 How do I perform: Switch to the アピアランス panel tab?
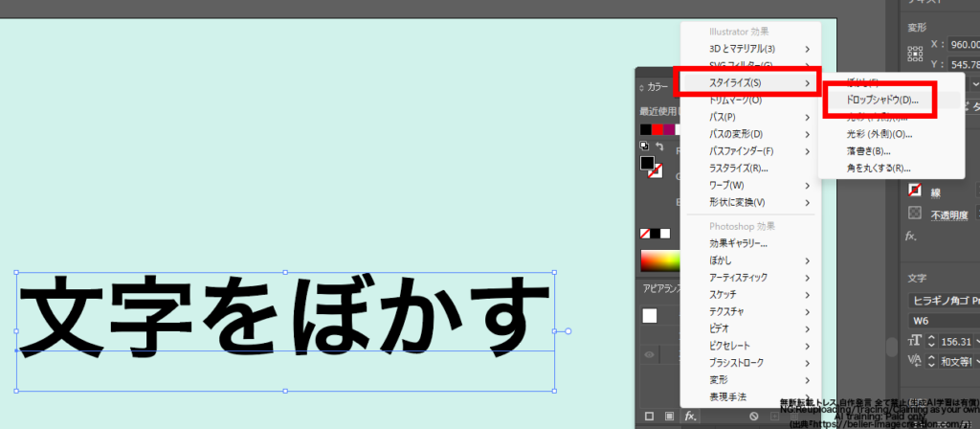click(661, 288)
